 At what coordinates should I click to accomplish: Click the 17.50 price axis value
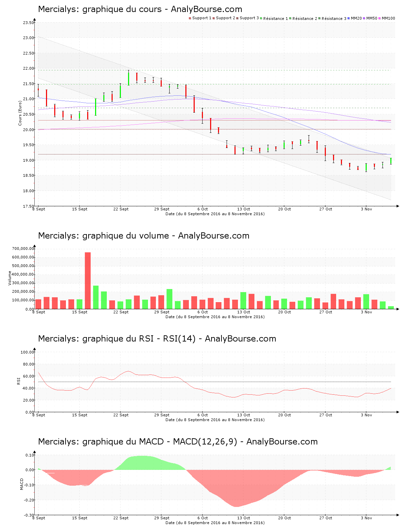pyautogui.click(x=28, y=206)
